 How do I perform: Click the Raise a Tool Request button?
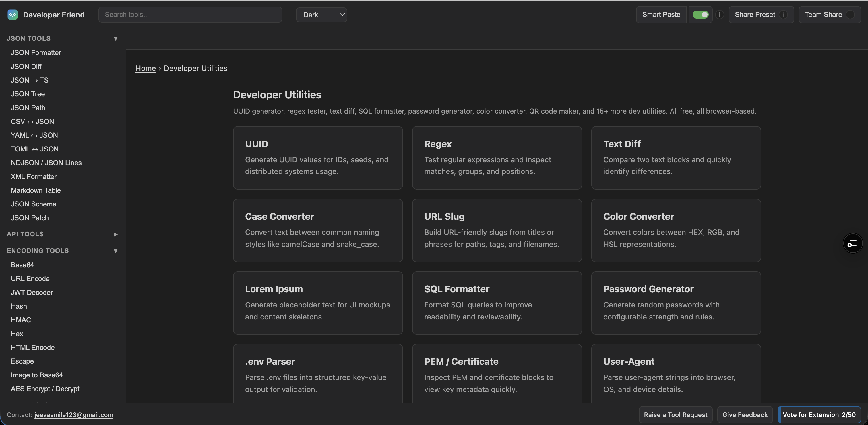coord(676,415)
